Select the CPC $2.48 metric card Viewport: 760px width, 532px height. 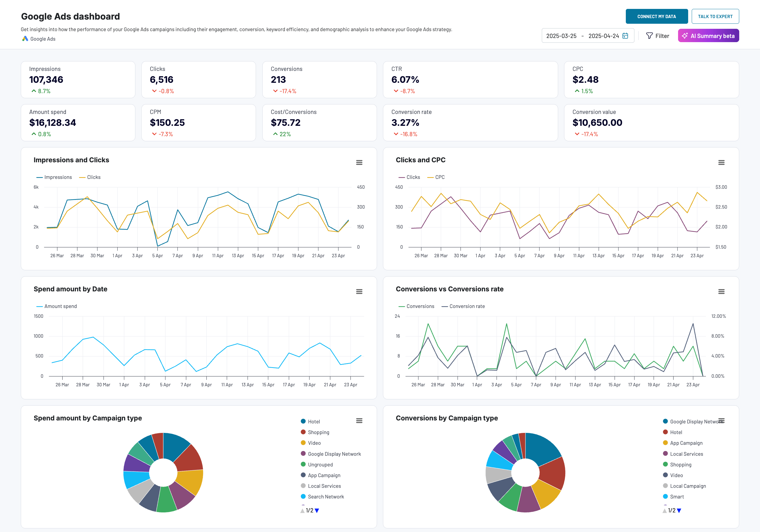click(x=651, y=80)
